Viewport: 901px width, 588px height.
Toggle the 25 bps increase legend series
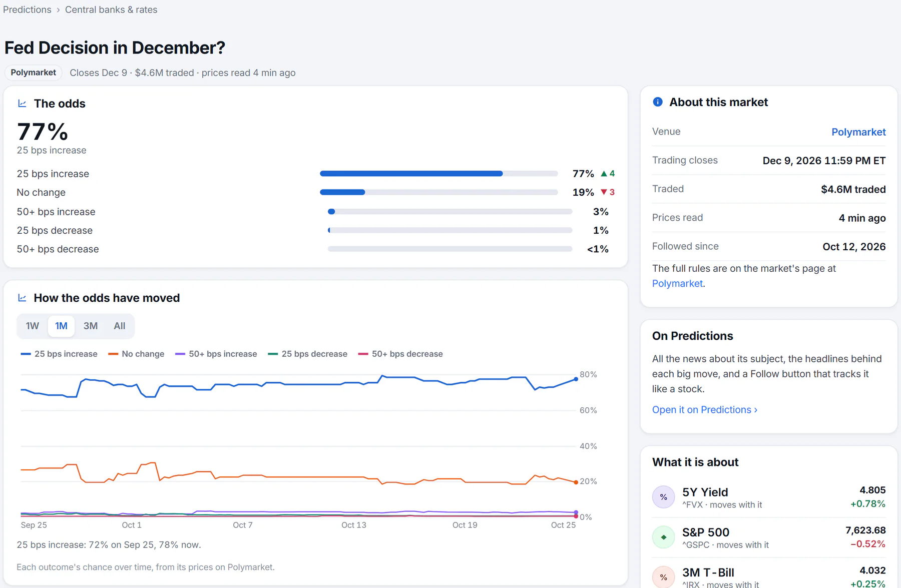tap(59, 354)
